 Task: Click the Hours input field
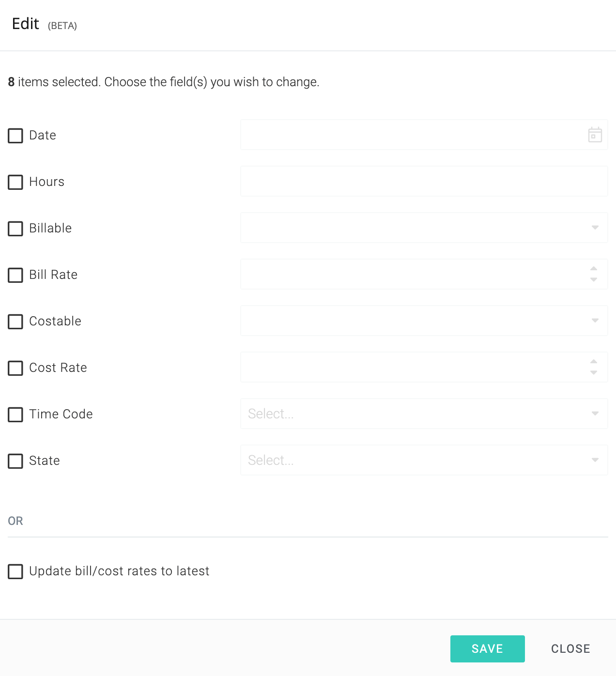(x=424, y=181)
